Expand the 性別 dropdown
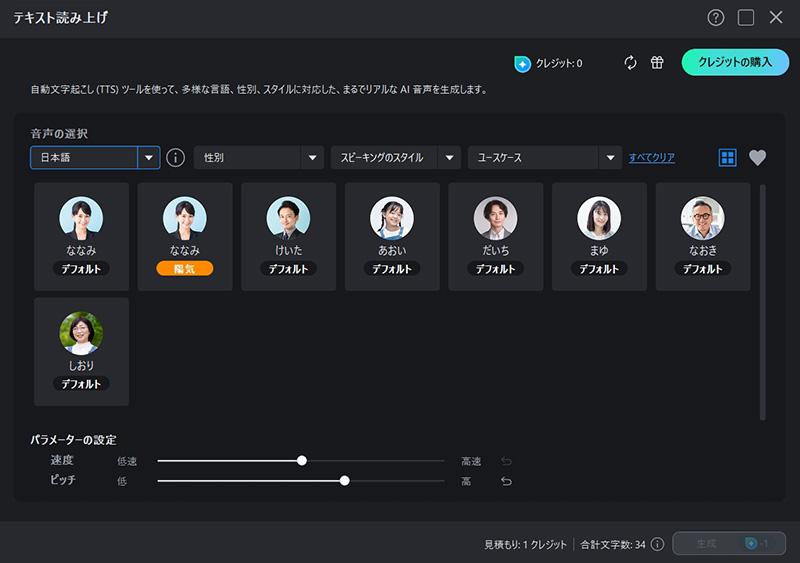 coord(259,157)
